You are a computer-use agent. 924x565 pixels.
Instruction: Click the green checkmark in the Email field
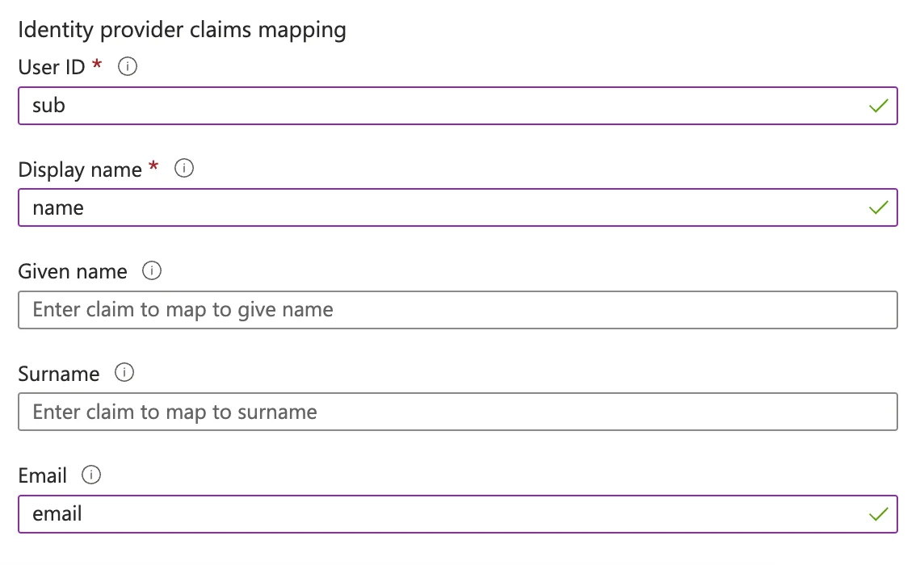click(877, 513)
